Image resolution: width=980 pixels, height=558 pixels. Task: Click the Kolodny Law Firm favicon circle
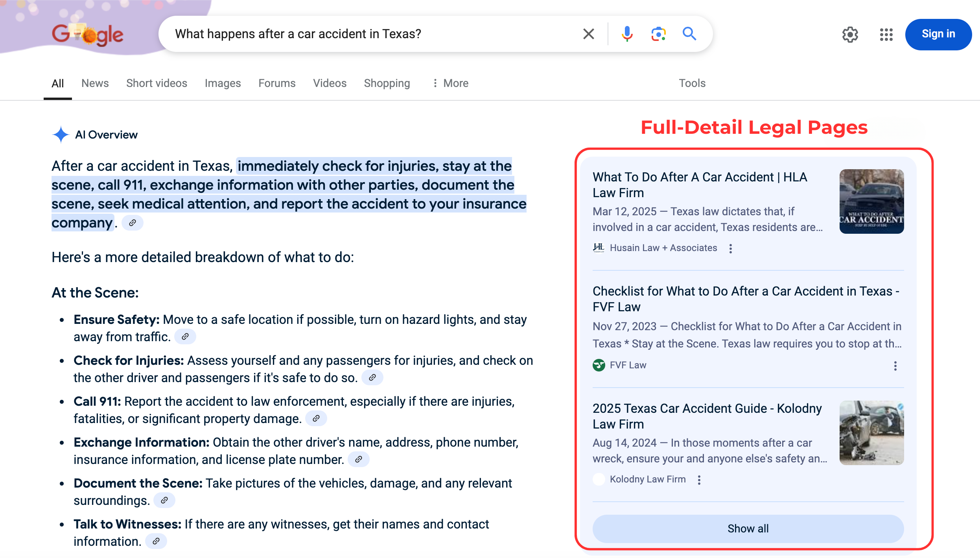(599, 479)
